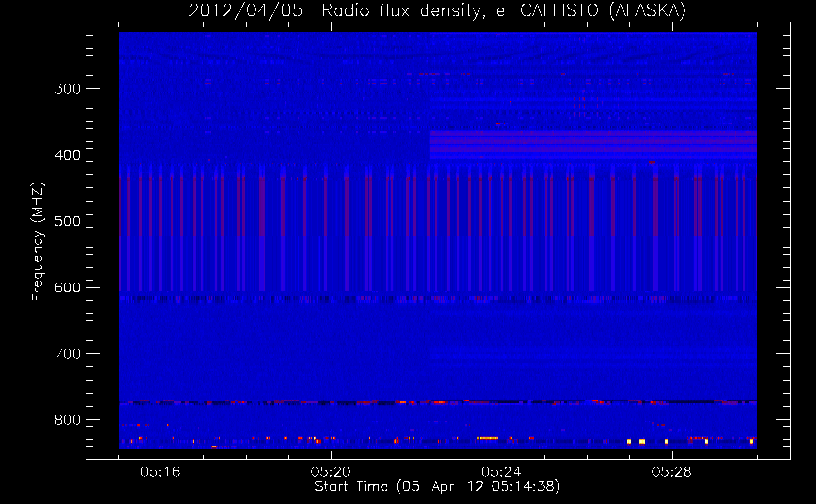Click the "Frequency (MHZ)" axis label
The width and height of the screenshot is (816, 504).
point(38,241)
